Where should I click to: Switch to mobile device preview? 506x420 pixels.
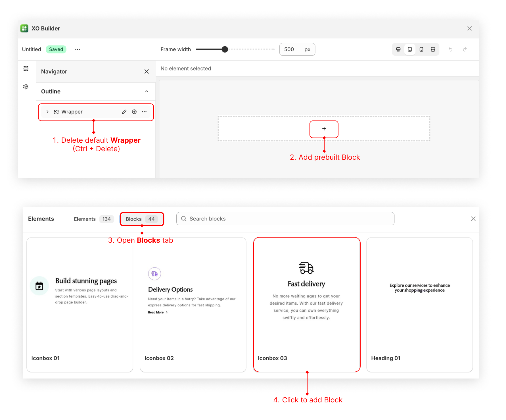coord(421,49)
